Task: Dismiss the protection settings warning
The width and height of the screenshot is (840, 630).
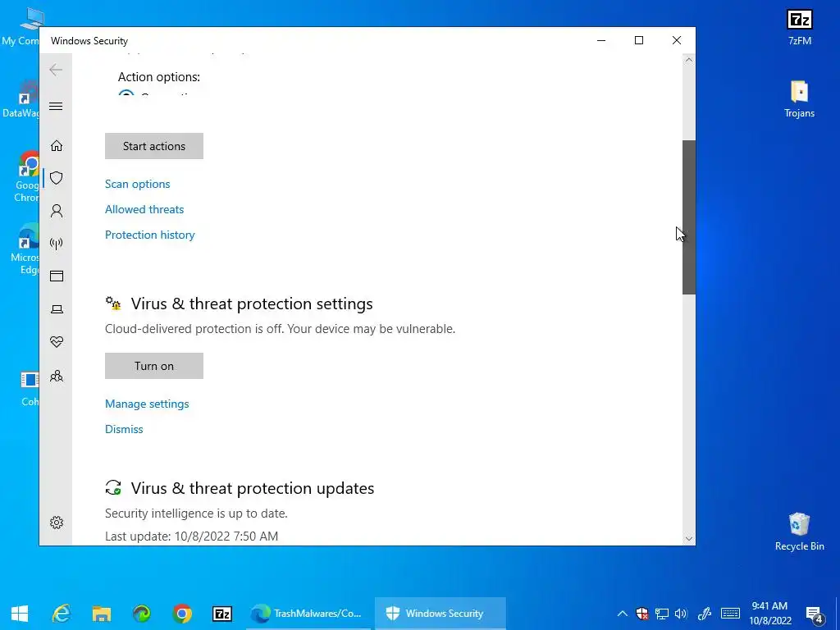Action: (x=124, y=429)
